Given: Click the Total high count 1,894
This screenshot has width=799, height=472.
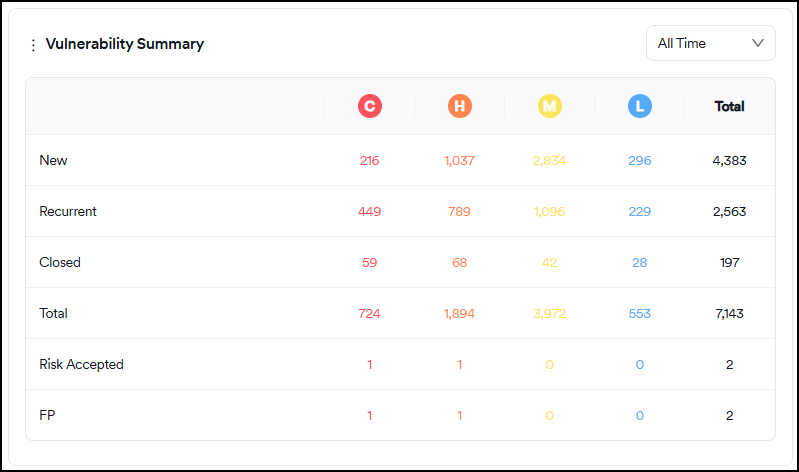Looking at the screenshot, I should pyautogui.click(x=460, y=313).
